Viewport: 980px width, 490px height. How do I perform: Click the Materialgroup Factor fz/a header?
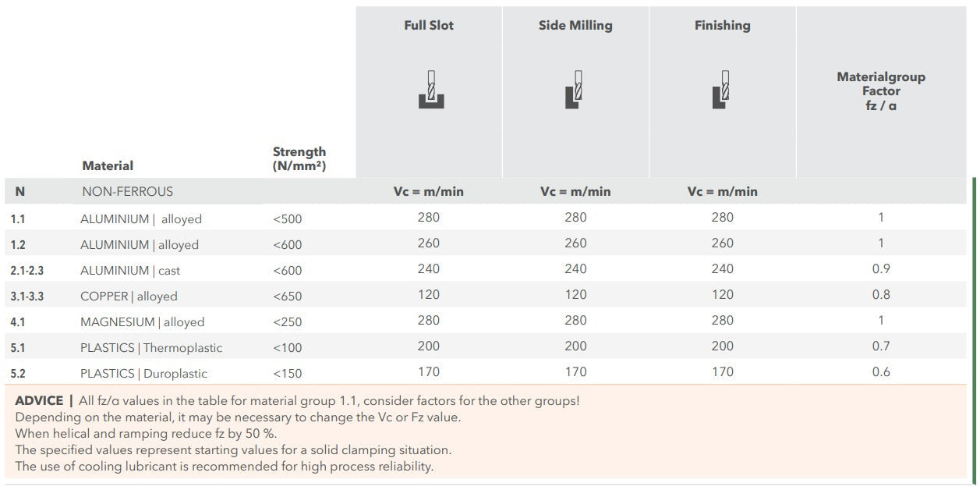[881, 91]
